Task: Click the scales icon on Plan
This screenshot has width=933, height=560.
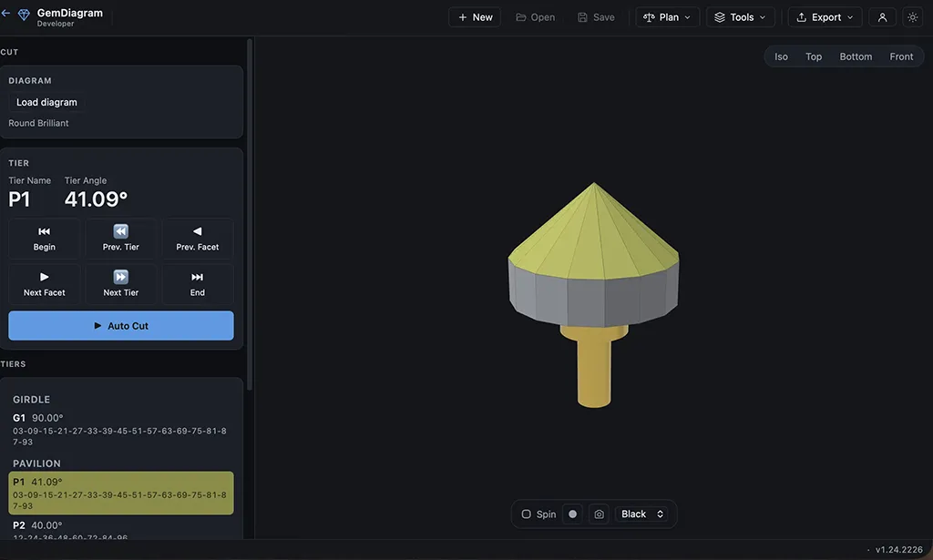Action: [x=649, y=17]
